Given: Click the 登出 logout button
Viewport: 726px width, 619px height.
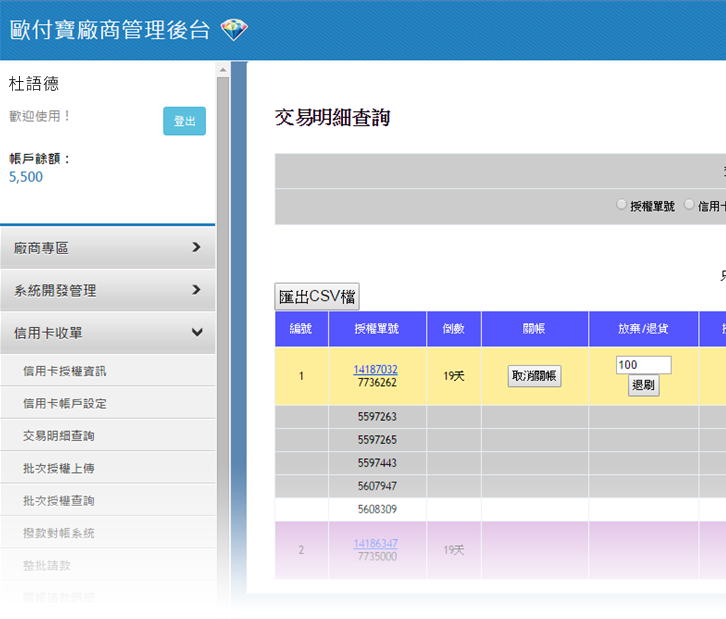Looking at the screenshot, I should pyautogui.click(x=184, y=121).
